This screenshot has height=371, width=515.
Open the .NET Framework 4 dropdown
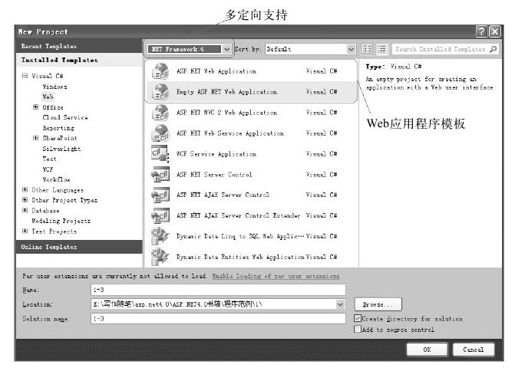tap(227, 49)
